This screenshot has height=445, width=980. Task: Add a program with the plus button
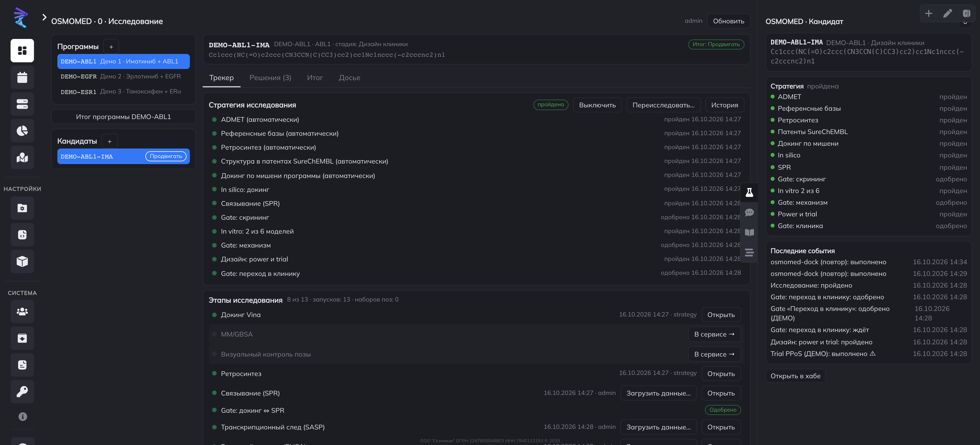111,47
